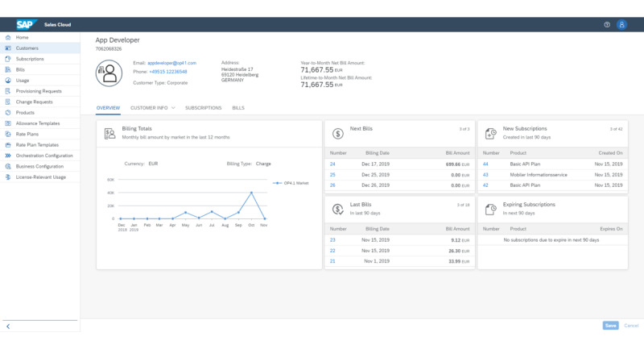The image size is (644, 349).
Task: Click the License-Relevant Usage icon
Action: pyautogui.click(x=8, y=177)
